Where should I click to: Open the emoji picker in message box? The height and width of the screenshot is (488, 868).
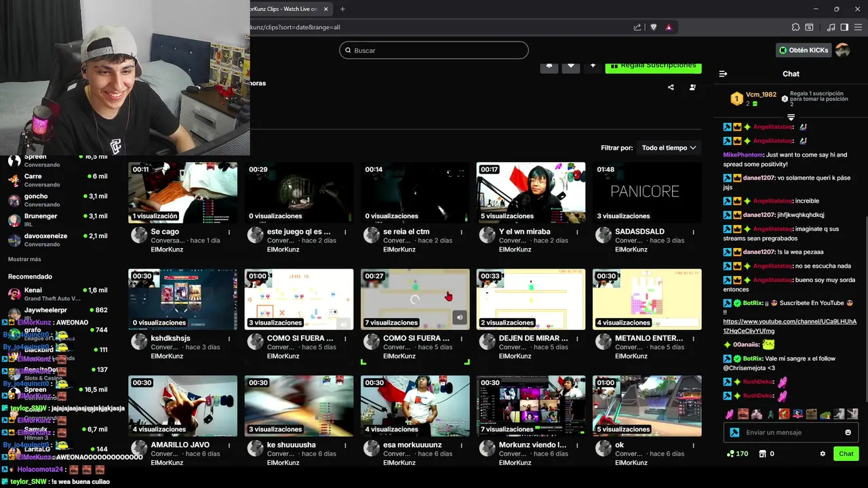[x=848, y=432]
